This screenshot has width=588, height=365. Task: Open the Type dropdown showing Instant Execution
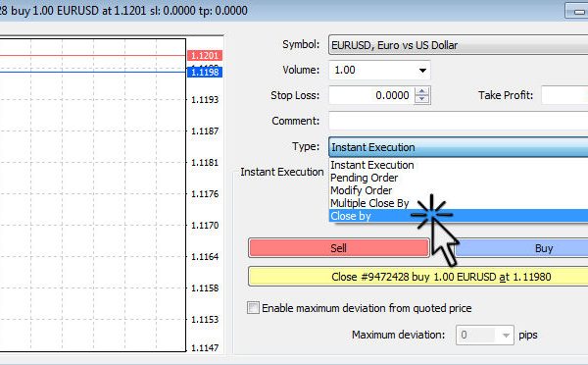tap(459, 147)
